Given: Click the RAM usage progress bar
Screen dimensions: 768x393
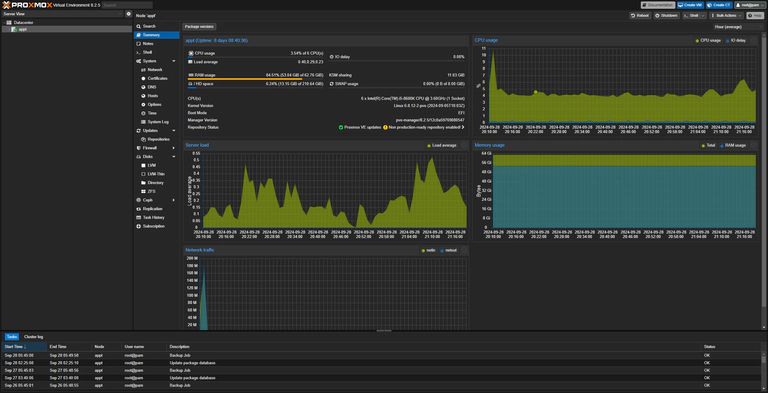Looking at the screenshot, I should (255, 79).
